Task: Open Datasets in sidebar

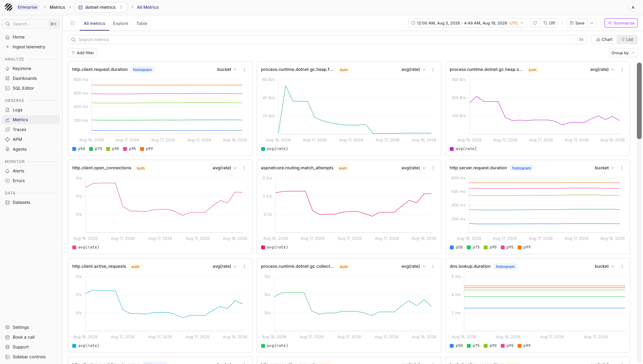Action: coord(31,203)
